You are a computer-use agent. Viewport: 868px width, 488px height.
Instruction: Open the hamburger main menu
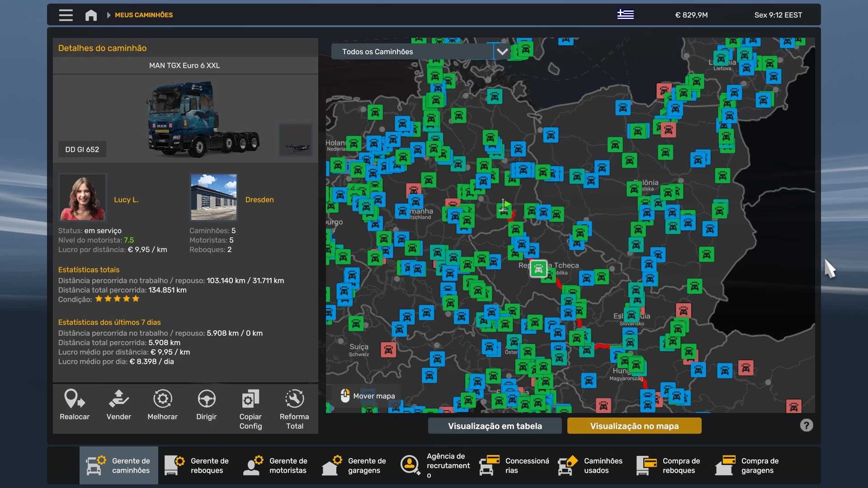click(66, 15)
